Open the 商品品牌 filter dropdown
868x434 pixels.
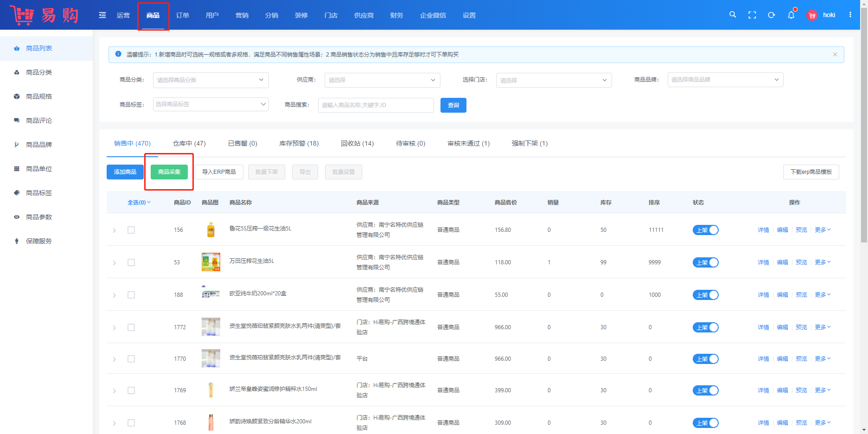pyautogui.click(x=725, y=80)
